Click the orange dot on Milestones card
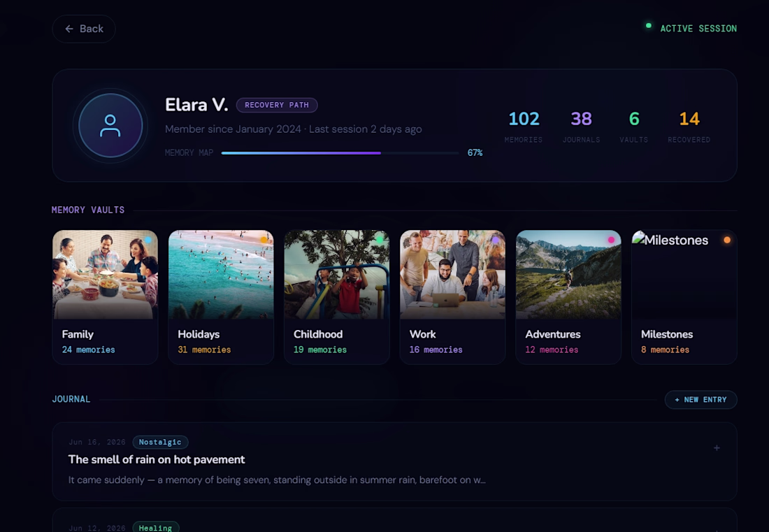 click(x=727, y=240)
